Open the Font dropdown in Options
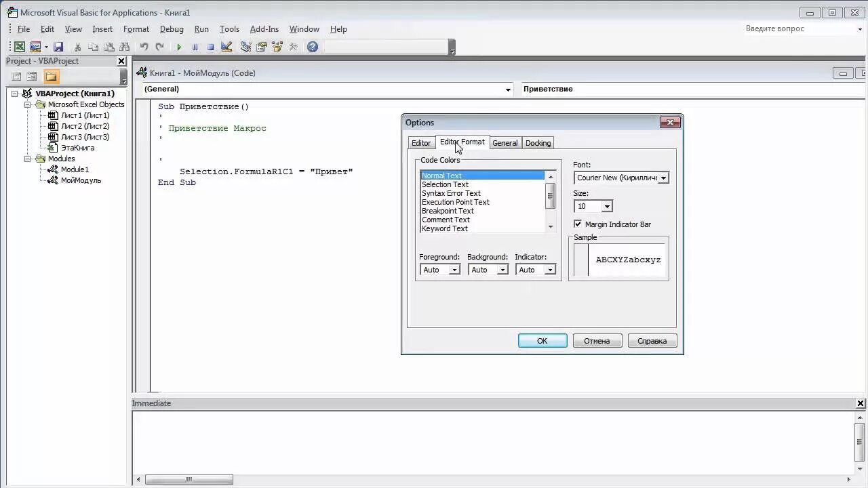868x488 pixels. (x=664, y=178)
